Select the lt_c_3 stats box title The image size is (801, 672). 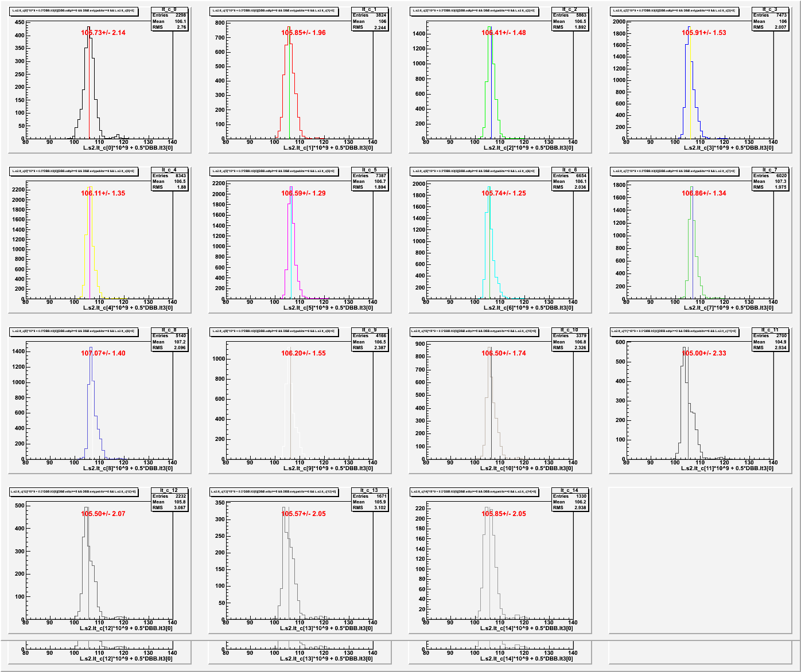tap(770, 9)
